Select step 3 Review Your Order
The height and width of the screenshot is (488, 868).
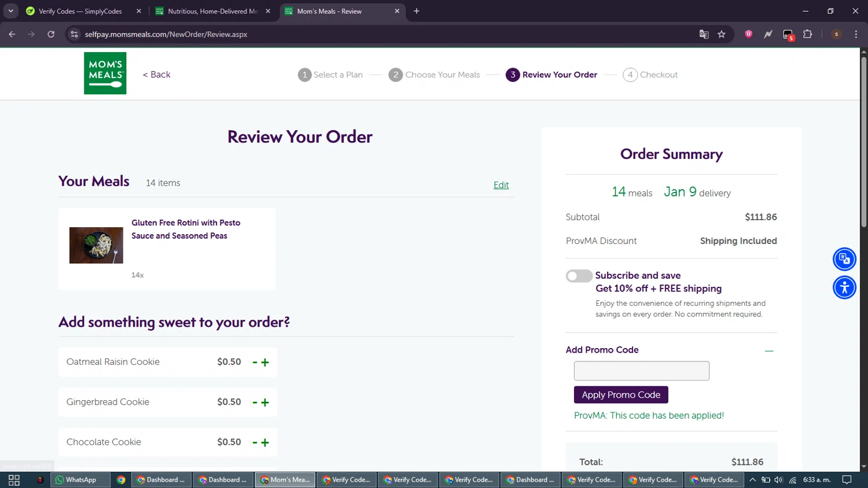pyautogui.click(x=551, y=75)
